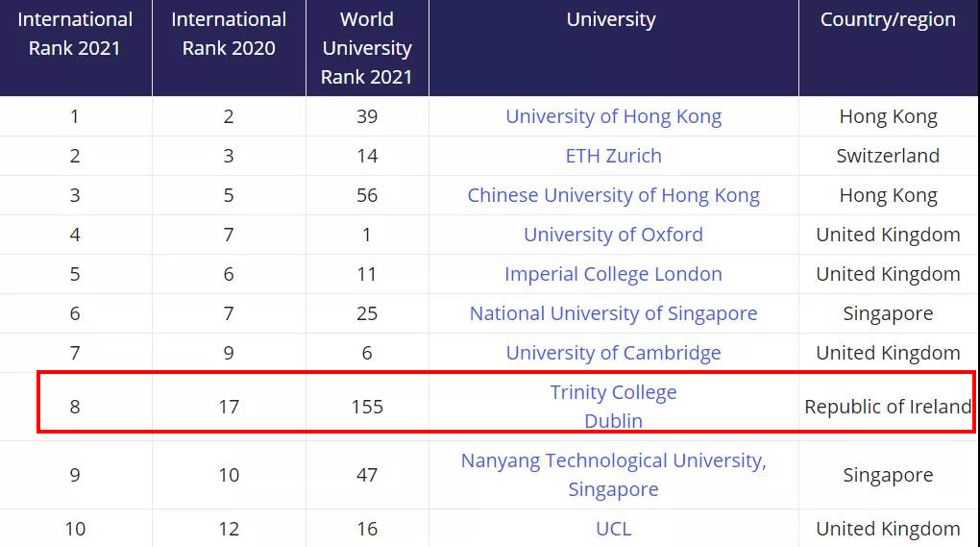Open the Nanyang Technological University link
This screenshot has height=547, width=980.
(613, 461)
